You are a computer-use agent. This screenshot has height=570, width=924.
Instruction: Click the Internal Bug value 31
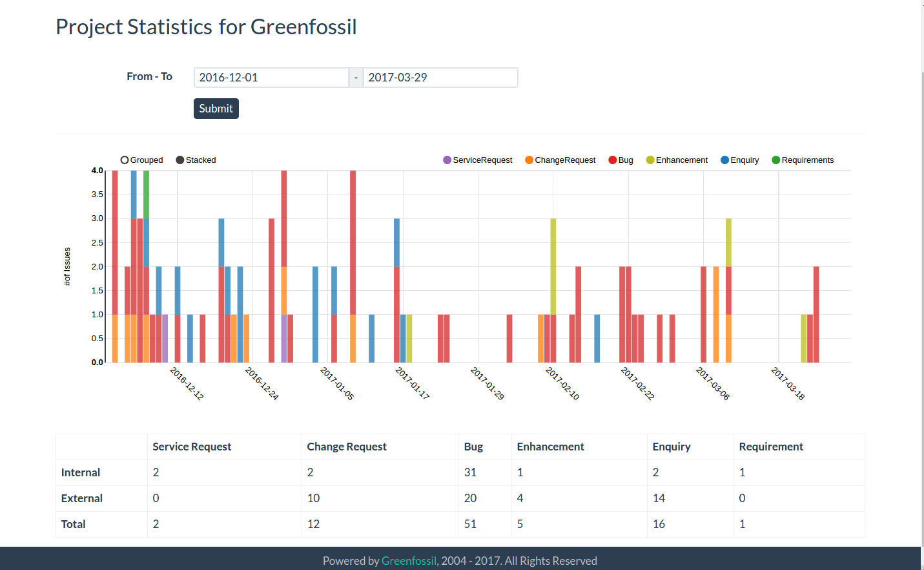[x=470, y=472]
